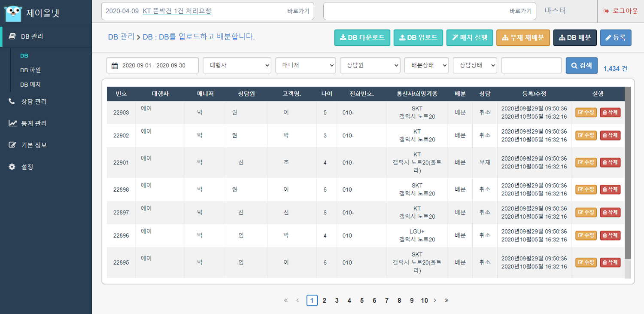Click 삭제 for row 22895
This screenshot has width=644, height=314.
[610, 262]
